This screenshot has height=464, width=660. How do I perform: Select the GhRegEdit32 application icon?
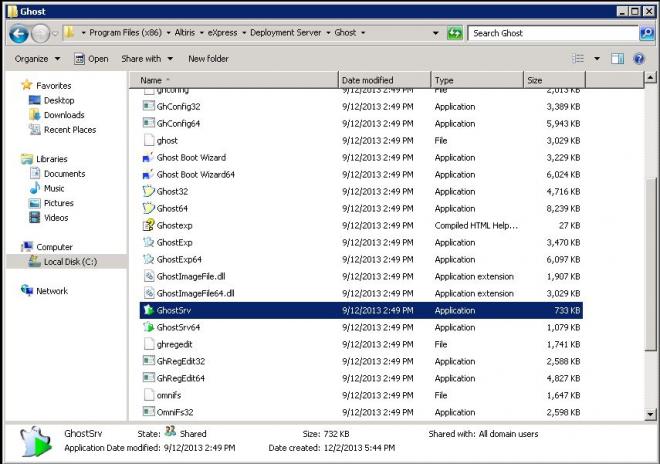click(x=148, y=361)
